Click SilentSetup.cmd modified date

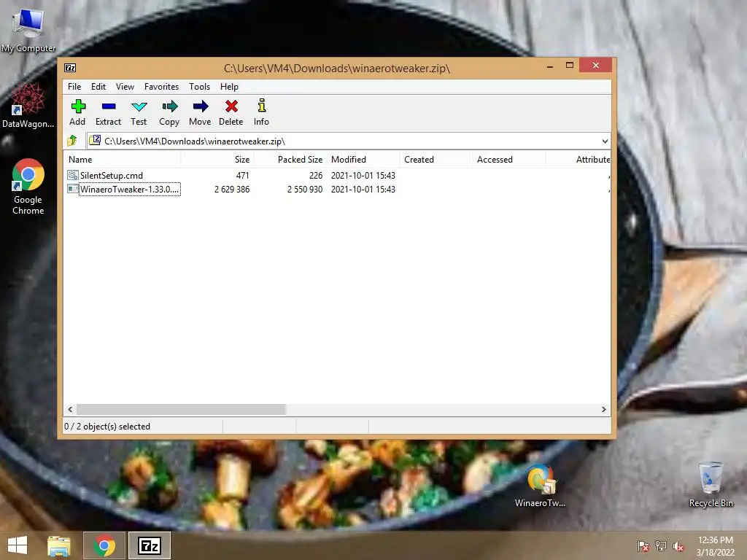(363, 175)
